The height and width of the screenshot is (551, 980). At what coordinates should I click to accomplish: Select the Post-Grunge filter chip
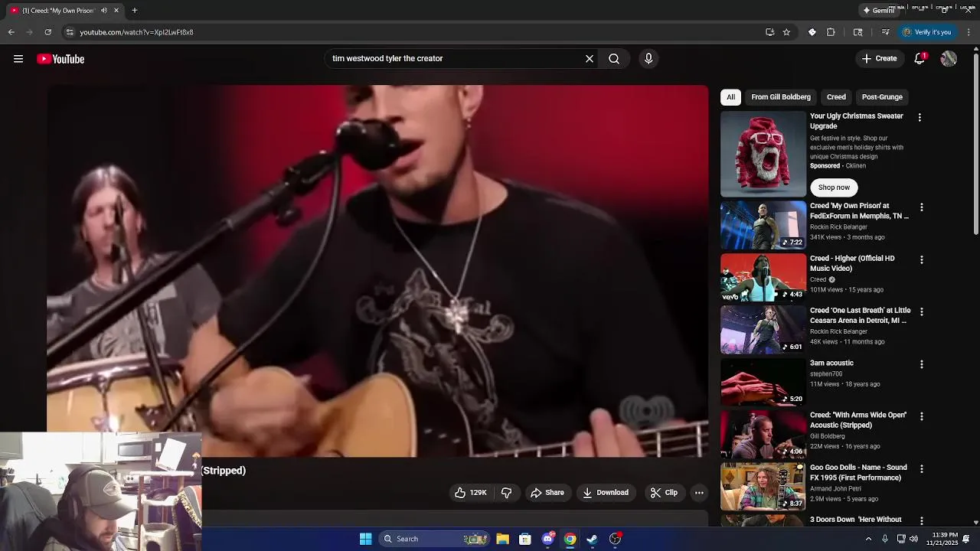tap(882, 97)
